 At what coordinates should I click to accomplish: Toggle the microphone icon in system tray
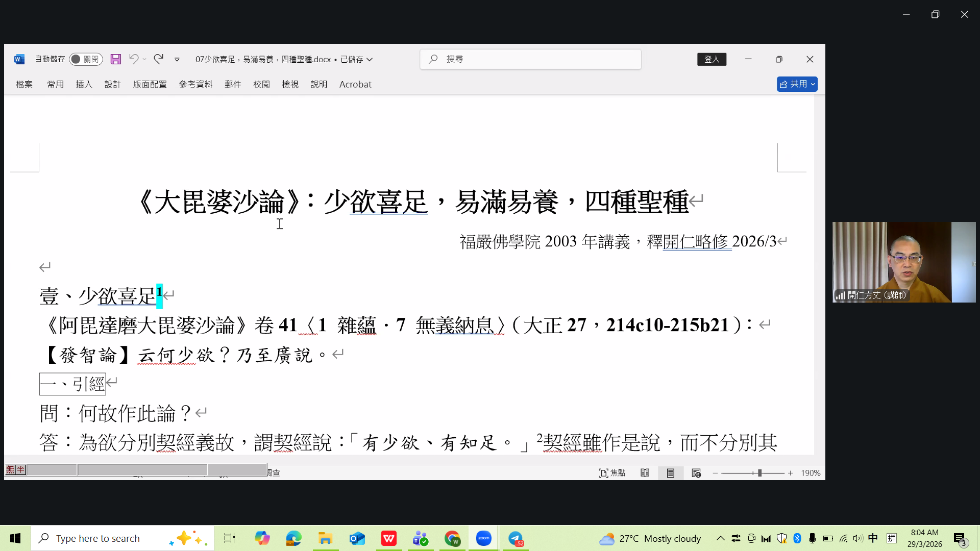(x=812, y=538)
